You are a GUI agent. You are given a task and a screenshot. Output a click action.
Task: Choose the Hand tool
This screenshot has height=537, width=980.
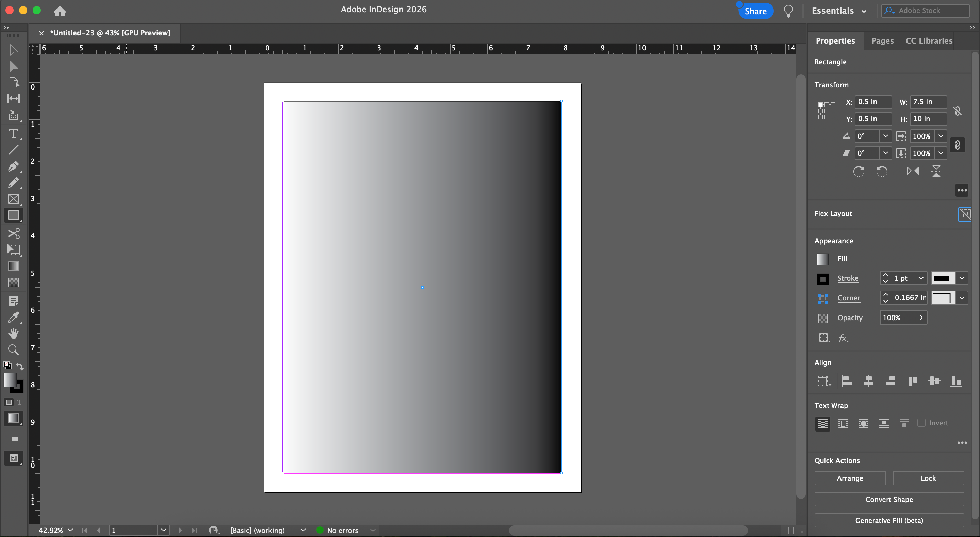[13, 333]
